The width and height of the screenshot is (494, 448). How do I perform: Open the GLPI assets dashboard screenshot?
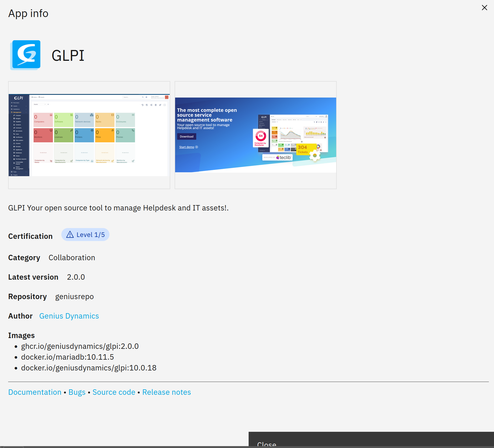click(x=89, y=135)
